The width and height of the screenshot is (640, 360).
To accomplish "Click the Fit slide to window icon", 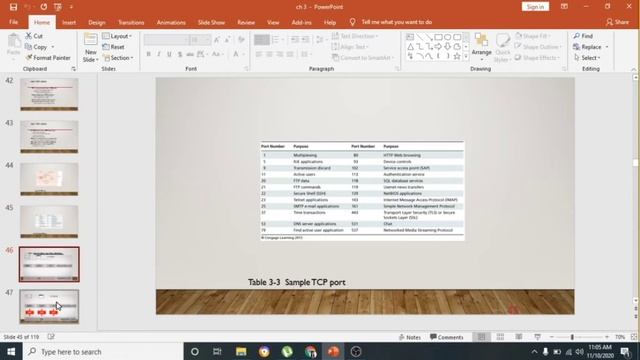I will tap(634, 337).
